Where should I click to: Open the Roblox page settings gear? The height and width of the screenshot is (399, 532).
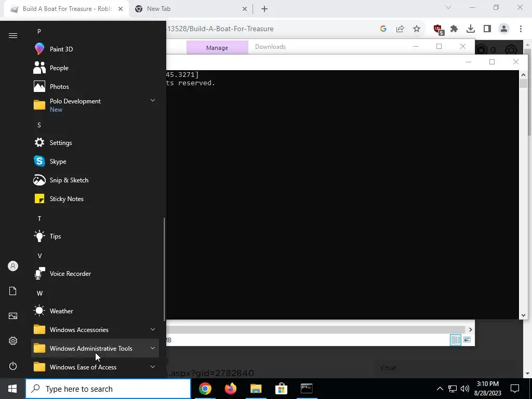(511, 50)
